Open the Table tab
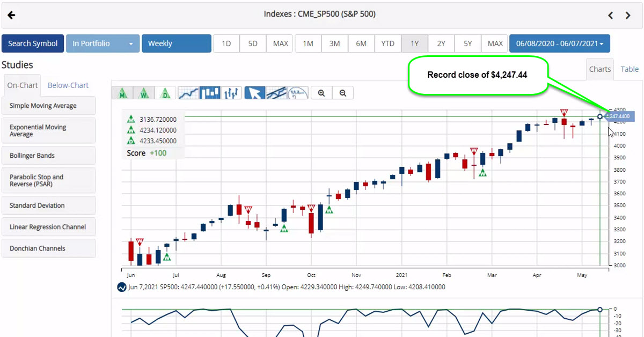 (x=630, y=69)
